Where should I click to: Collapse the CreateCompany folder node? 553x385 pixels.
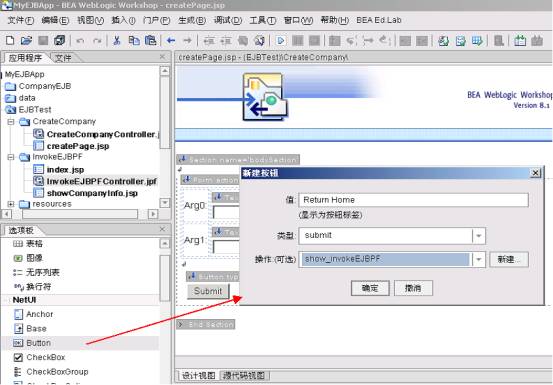[x=11, y=122]
